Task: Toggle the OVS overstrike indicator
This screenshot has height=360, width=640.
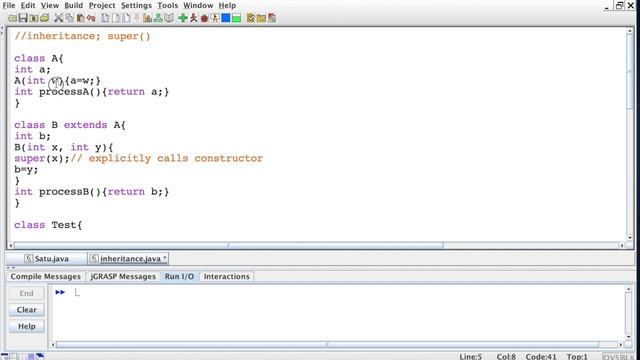Action: [x=611, y=357]
